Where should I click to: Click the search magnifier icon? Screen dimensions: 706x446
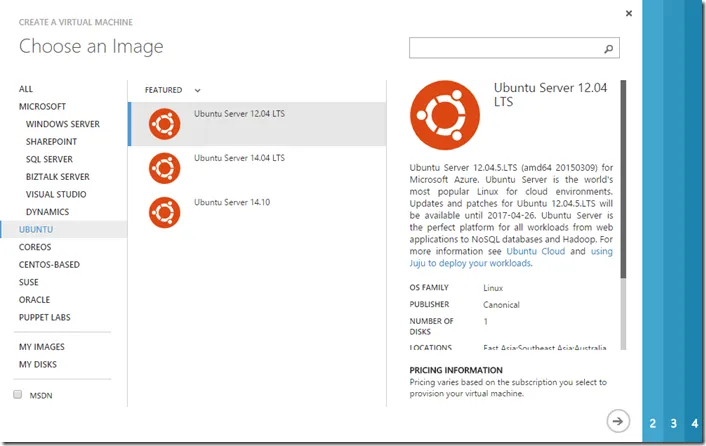coord(608,48)
